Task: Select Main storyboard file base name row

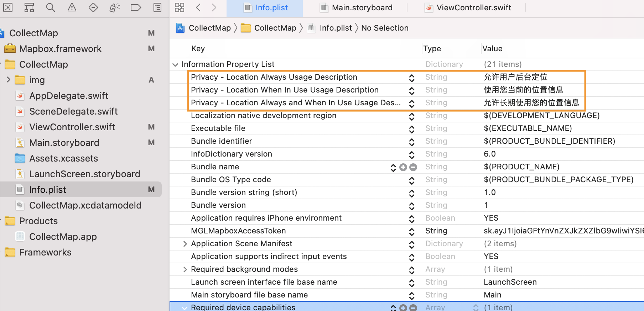Action: click(407, 295)
